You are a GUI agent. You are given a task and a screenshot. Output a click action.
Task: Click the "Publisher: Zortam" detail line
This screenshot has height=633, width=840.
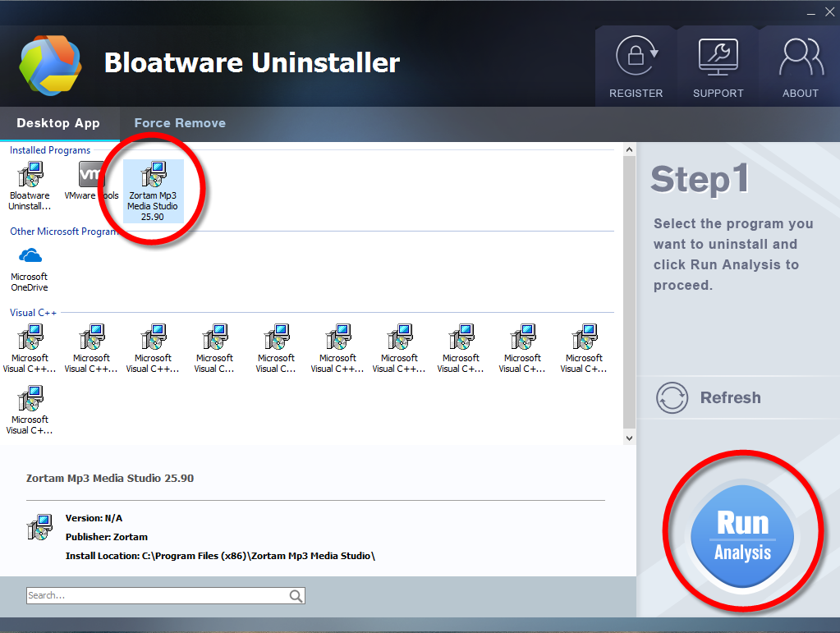click(107, 537)
